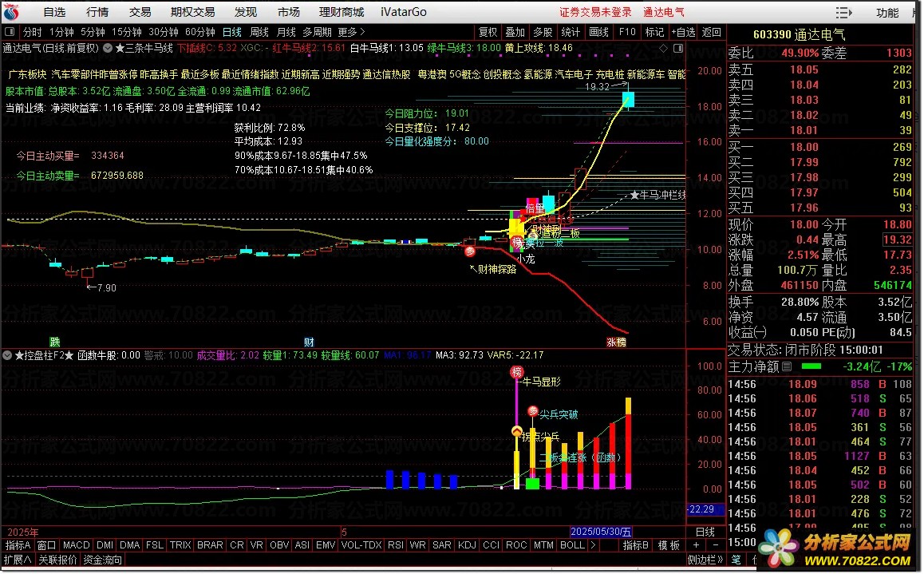
Task: Open the 理财商城 menu
Action: [x=342, y=12]
